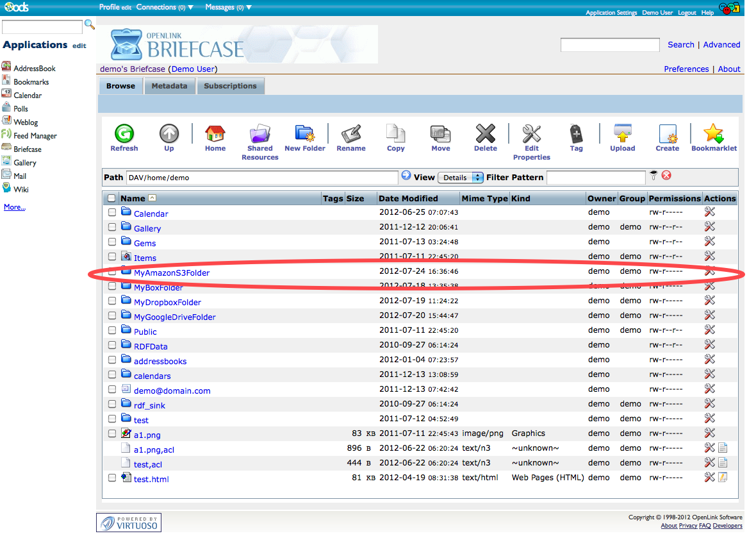Cancel the filter with red X icon
756x545 pixels.
click(666, 176)
